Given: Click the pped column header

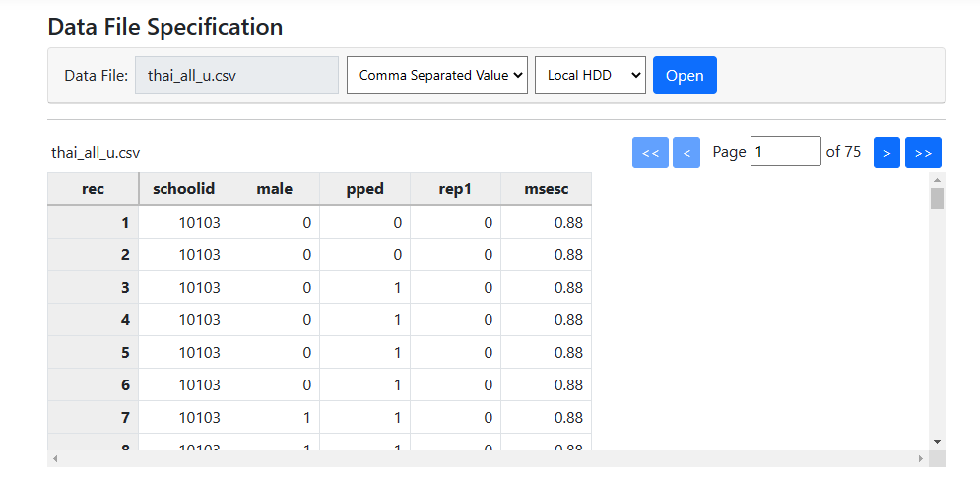Looking at the screenshot, I should [364, 189].
